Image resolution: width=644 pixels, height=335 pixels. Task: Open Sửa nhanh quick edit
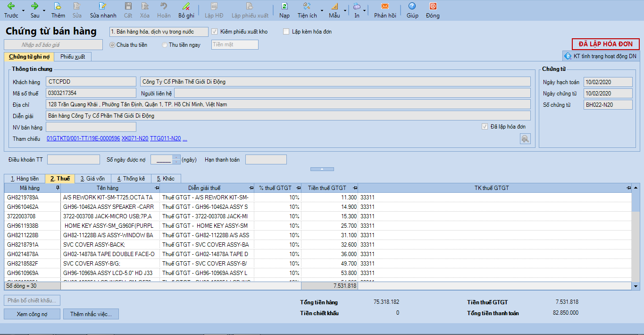103,10
